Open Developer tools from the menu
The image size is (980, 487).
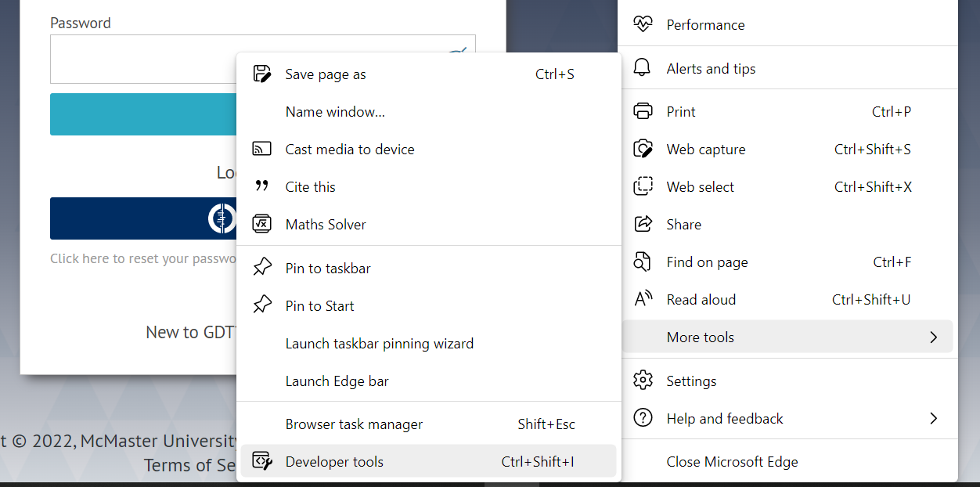(x=333, y=461)
